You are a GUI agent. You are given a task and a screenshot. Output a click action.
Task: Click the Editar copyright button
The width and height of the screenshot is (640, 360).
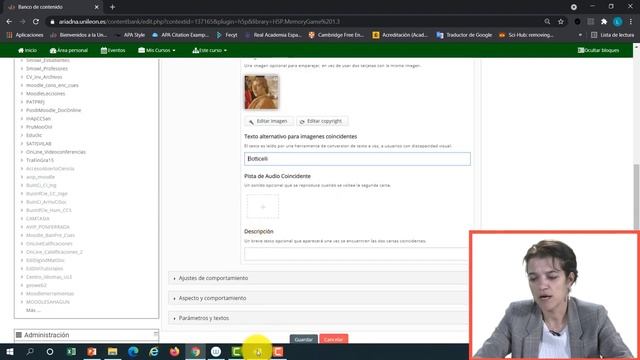pyautogui.click(x=321, y=121)
